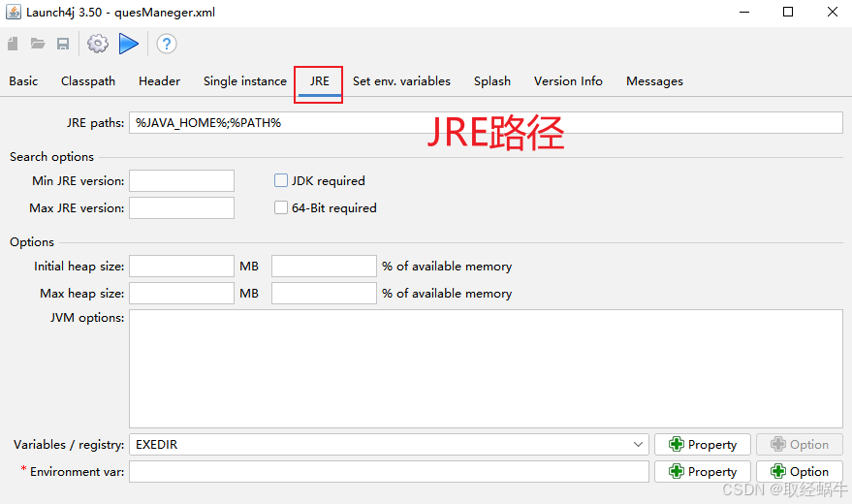This screenshot has width=852, height=504.
Task: Enable the JDK required checkbox
Action: 281,180
